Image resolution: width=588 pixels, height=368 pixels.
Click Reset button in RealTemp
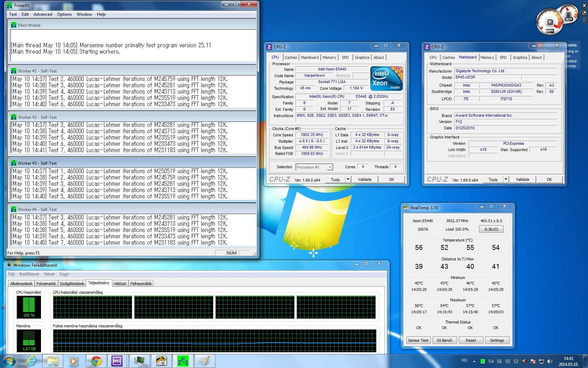tap(471, 340)
